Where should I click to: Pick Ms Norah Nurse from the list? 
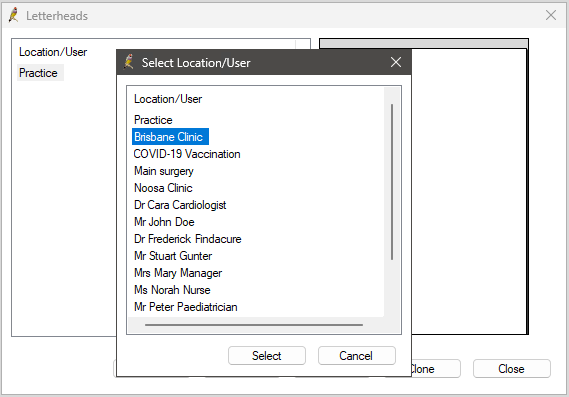pos(172,290)
